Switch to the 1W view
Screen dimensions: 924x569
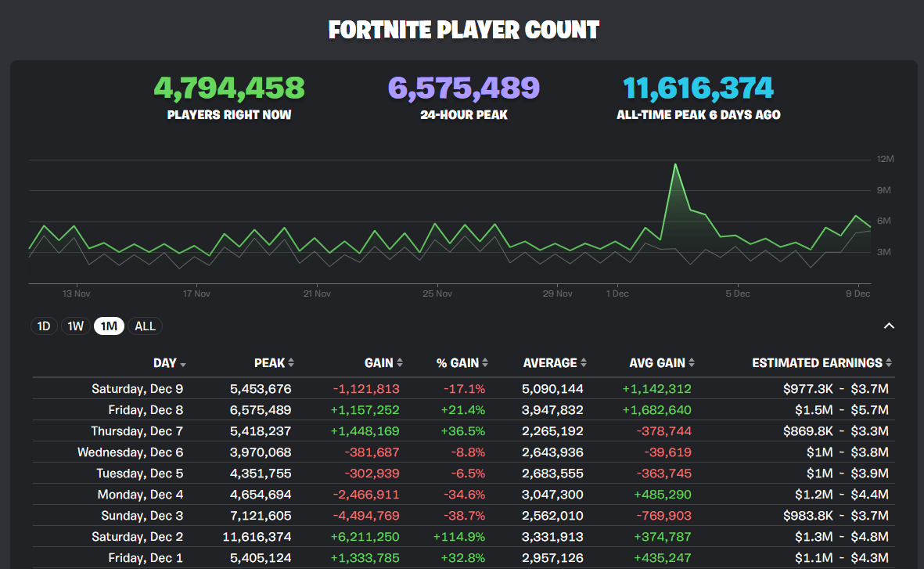(x=75, y=326)
